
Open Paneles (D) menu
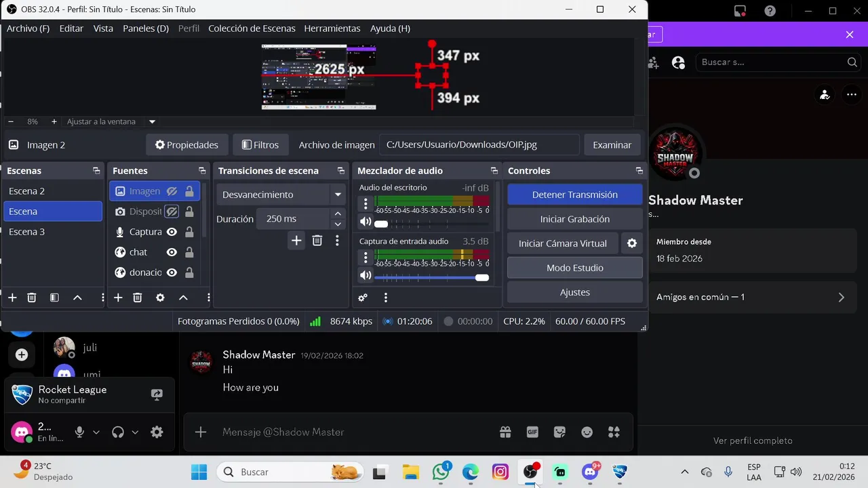click(146, 28)
